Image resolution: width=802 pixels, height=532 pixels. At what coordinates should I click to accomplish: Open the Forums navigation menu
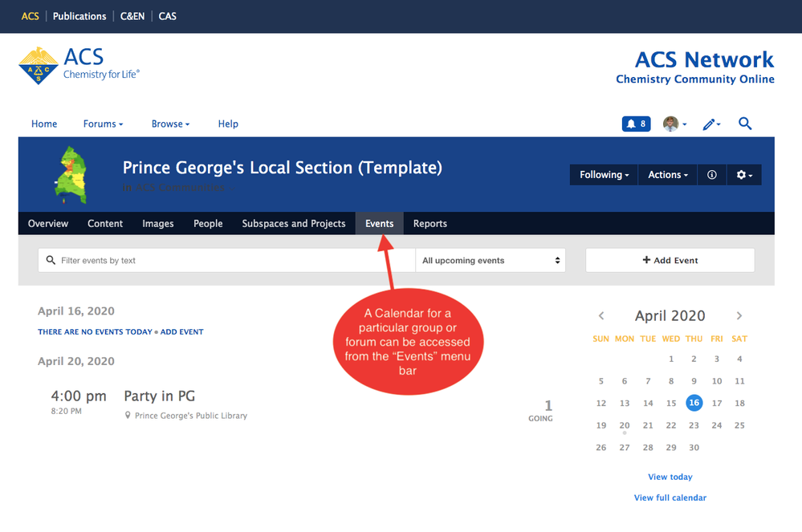click(x=103, y=124)
